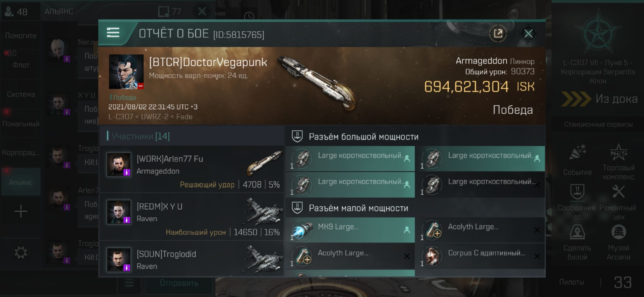Screen dimensions: 644x297
Task: Click the Acolyth Large module on right
Action: [481, 230]
